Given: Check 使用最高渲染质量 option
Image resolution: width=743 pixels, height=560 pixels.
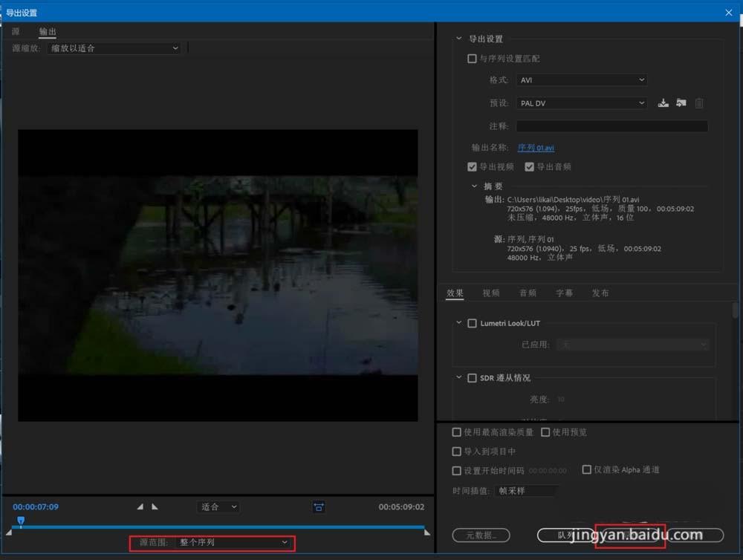Looking at the screenshot, I should [x=457, y=432].
